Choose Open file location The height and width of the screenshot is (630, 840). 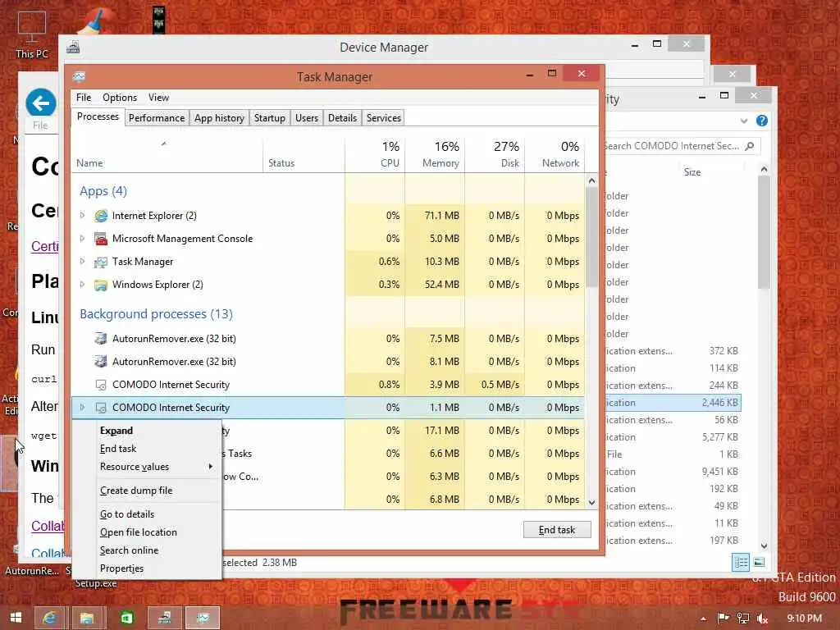pos(148,532)
